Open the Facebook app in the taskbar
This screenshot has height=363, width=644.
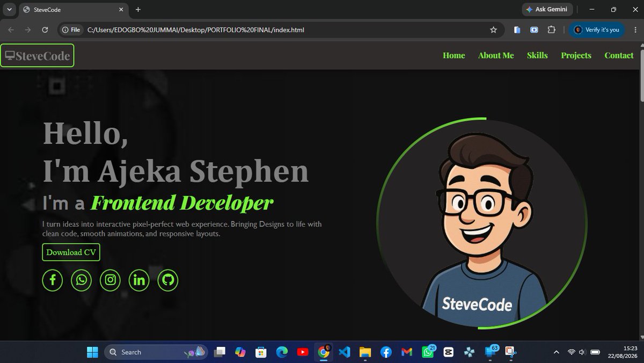pyautogui.click(x=386, y=352)
